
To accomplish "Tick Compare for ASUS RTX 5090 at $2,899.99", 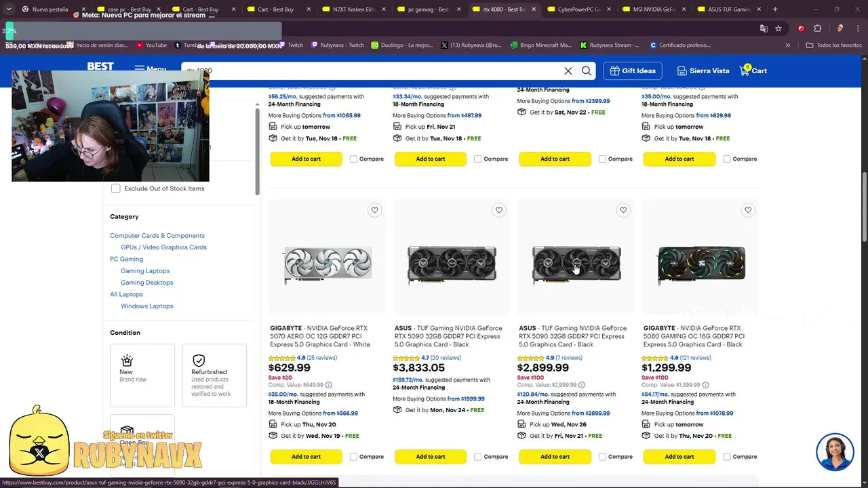I will (x=602, y=457).
